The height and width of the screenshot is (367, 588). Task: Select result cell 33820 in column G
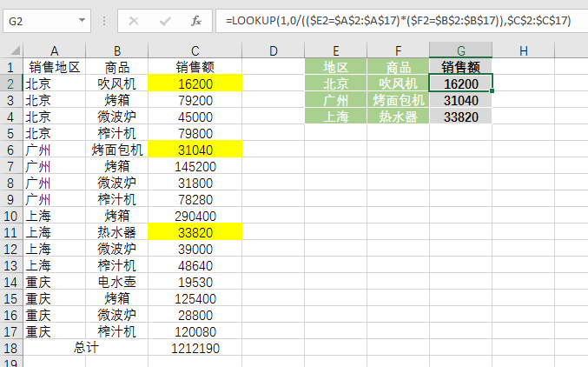tap(461, 117)
